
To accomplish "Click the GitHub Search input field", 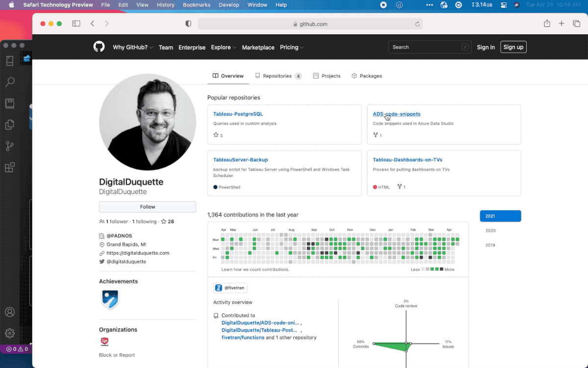I will point(430,47).
